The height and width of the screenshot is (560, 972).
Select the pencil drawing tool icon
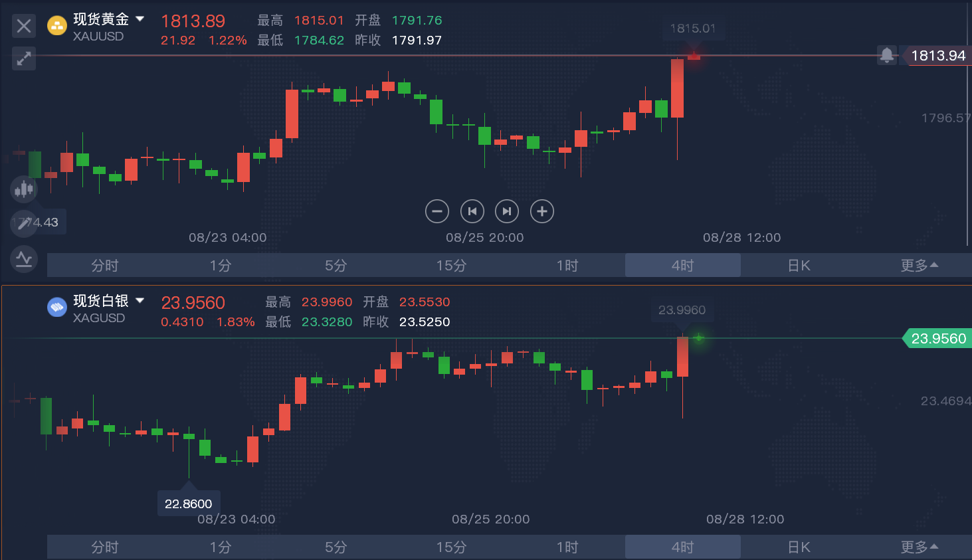tap(24, 224)
